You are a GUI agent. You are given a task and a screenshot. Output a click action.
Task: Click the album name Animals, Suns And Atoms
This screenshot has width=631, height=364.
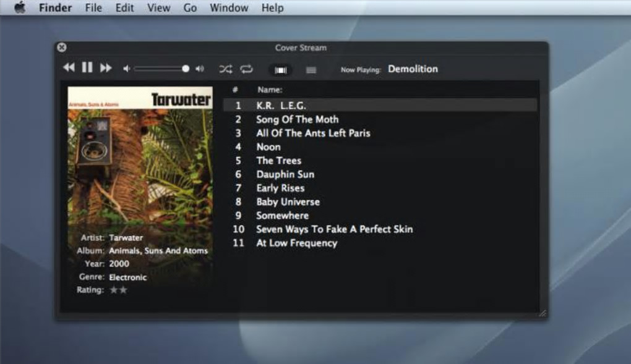[158, 250]
